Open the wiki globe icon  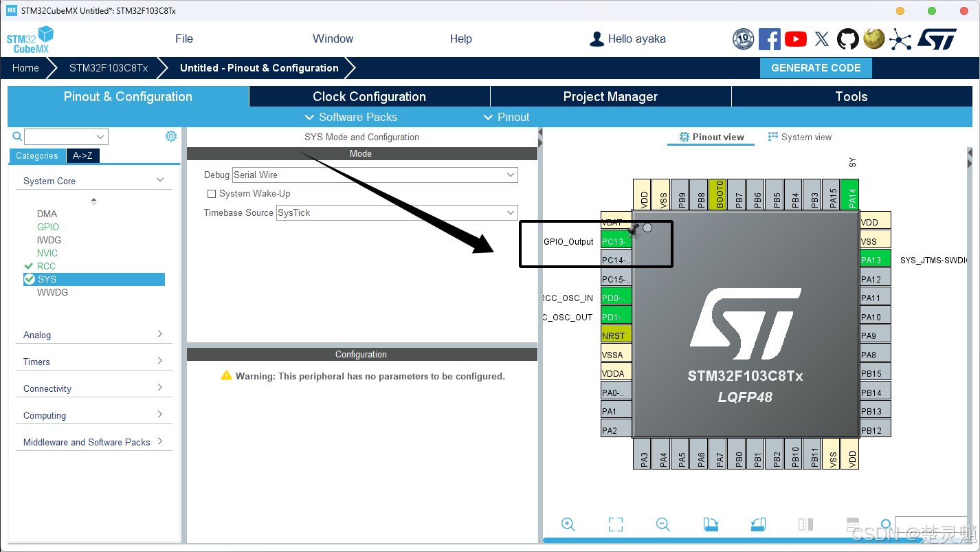[x=873, y=39]
